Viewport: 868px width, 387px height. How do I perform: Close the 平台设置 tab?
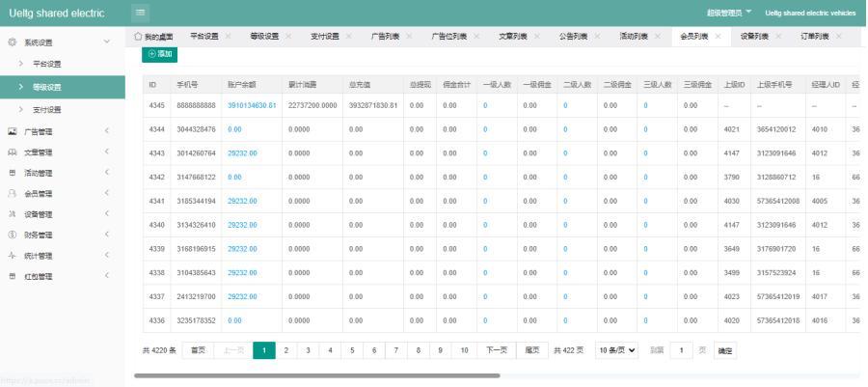[x=228, y=37]
